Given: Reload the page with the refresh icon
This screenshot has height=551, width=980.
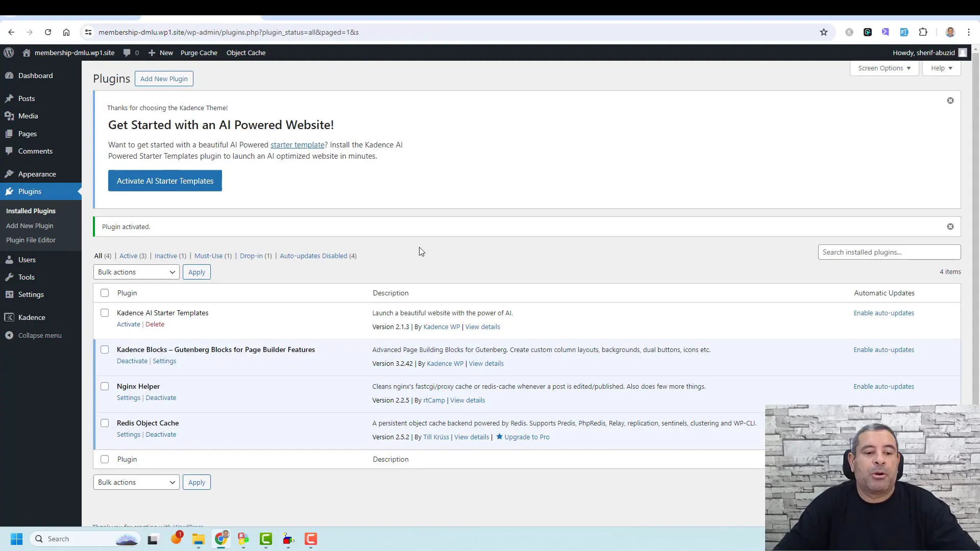Looking at the screenshot, I should (48, 32).
